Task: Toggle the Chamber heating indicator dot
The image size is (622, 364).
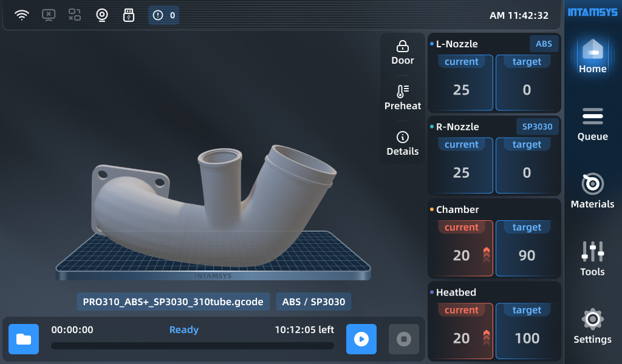Action: click(x=432, y=209)
